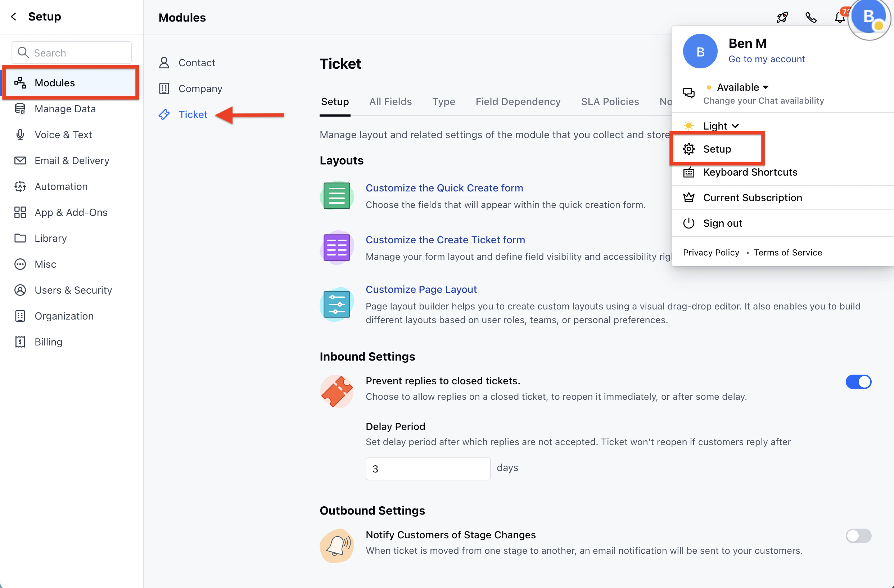Click the gear icon beside Setup
Screen dimensions: 894x588
(x=688, y=149)
